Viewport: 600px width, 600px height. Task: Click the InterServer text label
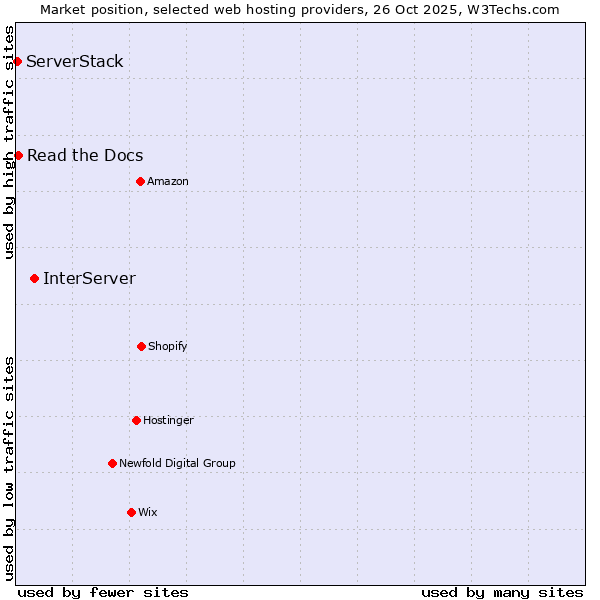tap(89, 278)
